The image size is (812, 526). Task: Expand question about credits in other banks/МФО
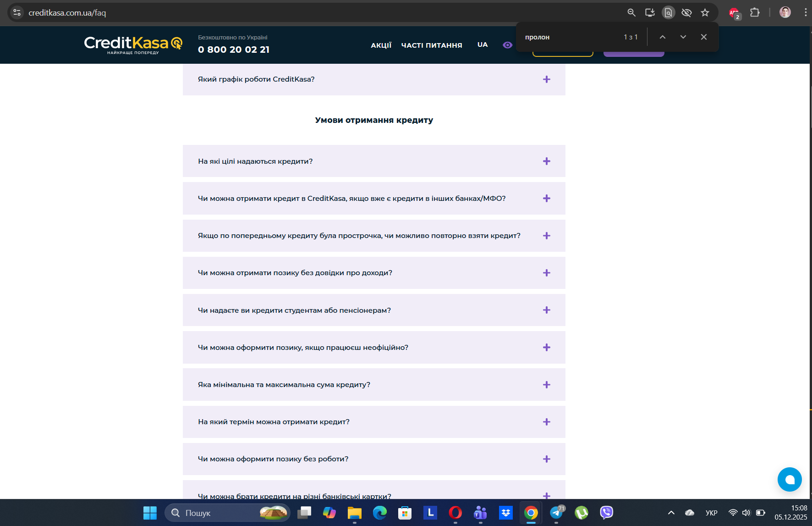click(x=374, y=198)
